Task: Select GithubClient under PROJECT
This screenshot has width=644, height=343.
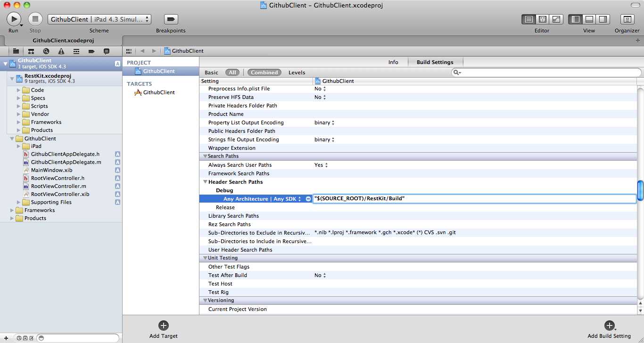Action: pyautogui.click(x=159, y=71)
